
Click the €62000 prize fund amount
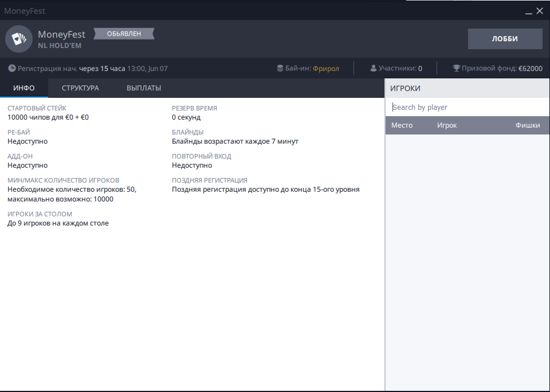(x=530, y=69)
